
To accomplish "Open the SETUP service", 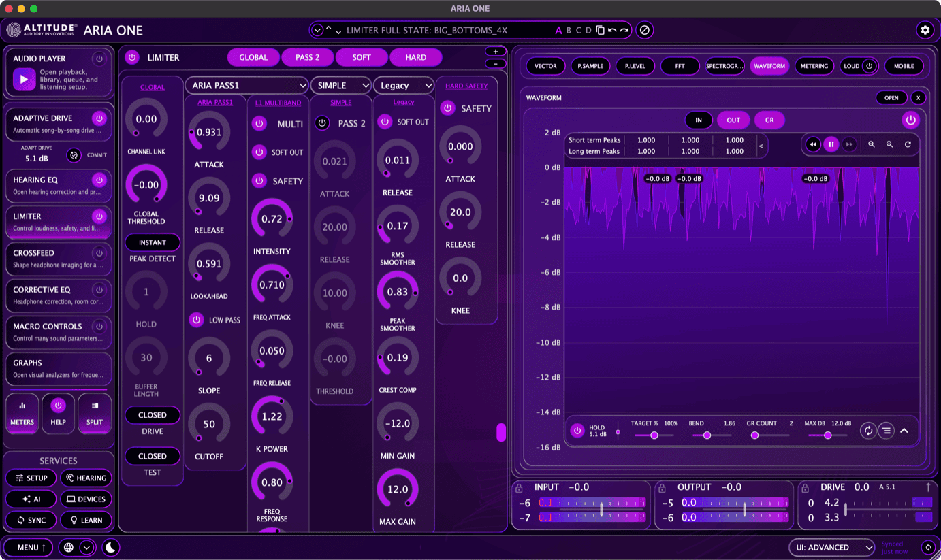I will click(31, 478).
